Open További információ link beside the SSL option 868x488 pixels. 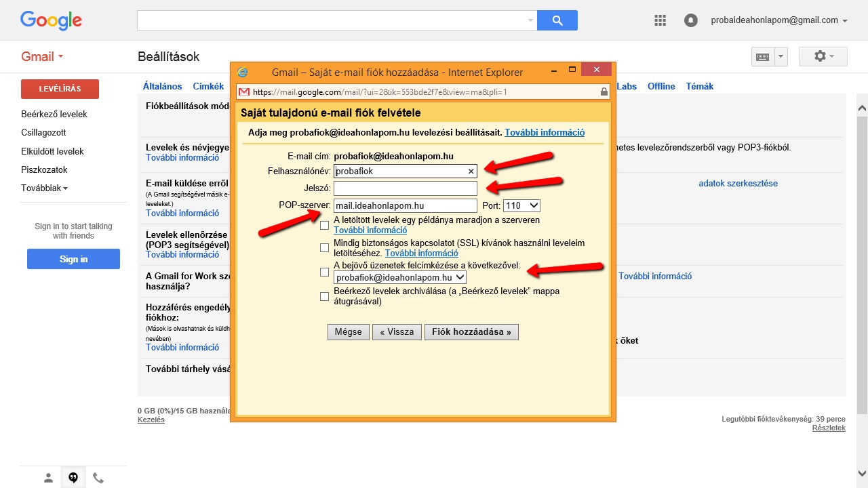[421, 253]
